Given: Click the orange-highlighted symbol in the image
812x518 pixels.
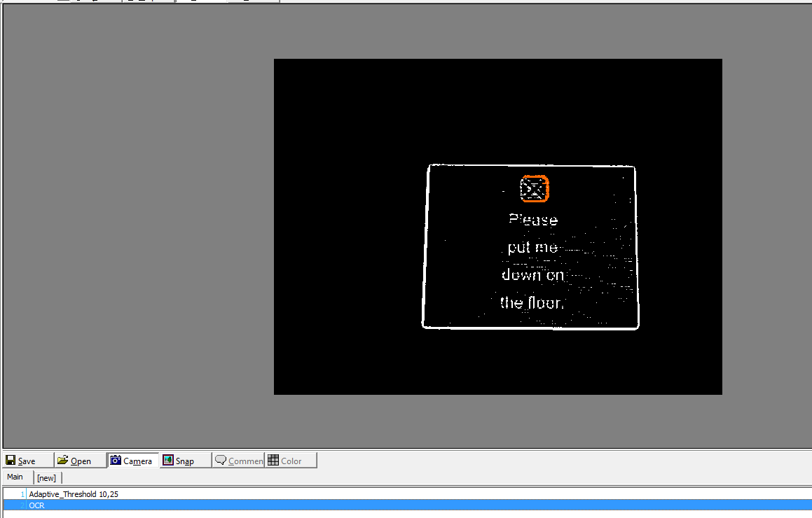Looking at the screenshot, I should point(534,188).
